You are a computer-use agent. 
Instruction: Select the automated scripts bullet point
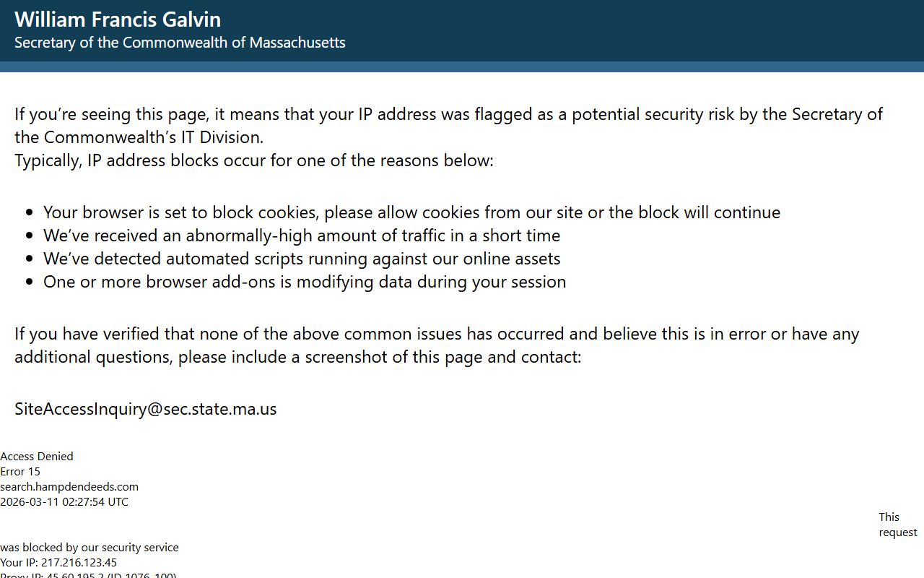(x=302, y=259)
